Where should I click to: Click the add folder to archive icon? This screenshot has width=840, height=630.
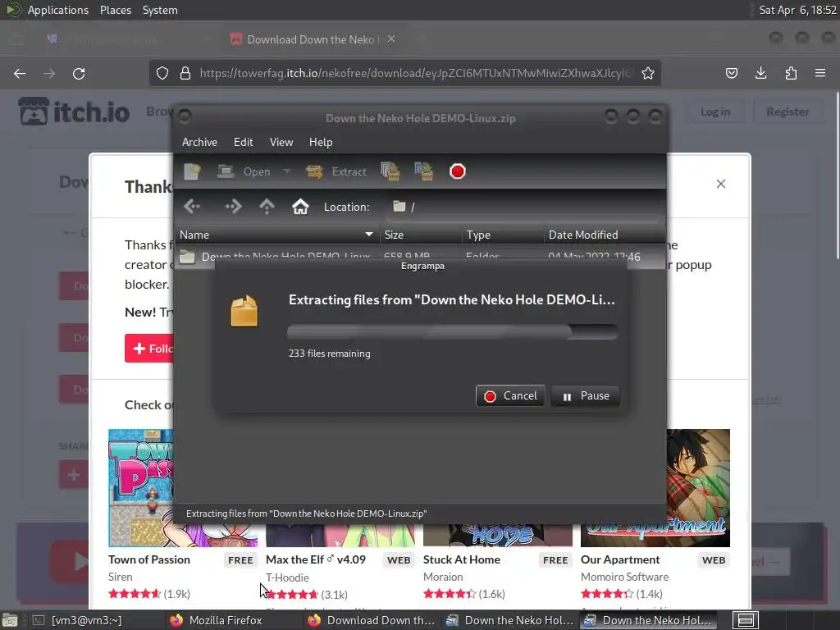coord(424,171)
